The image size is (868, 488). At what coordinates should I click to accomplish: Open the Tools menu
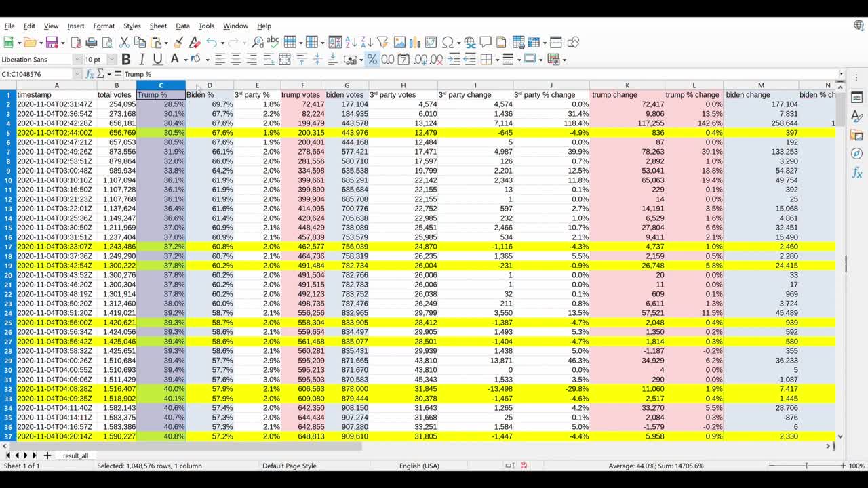pyautogui.click(x=206, y=26)
